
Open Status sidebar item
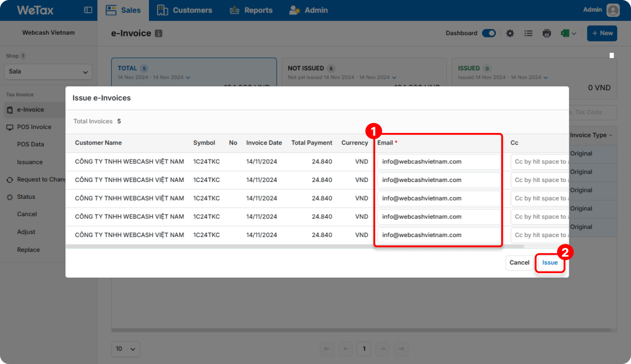click(x=26, y=197)
